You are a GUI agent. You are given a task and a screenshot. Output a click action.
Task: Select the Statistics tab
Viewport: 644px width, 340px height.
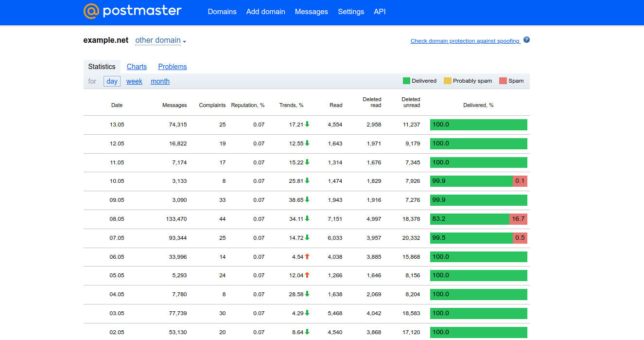102,67
